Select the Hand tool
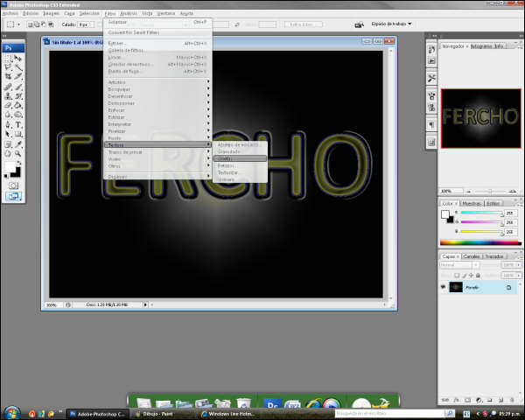Screen dimensions: 525x420 click(9, 154)
